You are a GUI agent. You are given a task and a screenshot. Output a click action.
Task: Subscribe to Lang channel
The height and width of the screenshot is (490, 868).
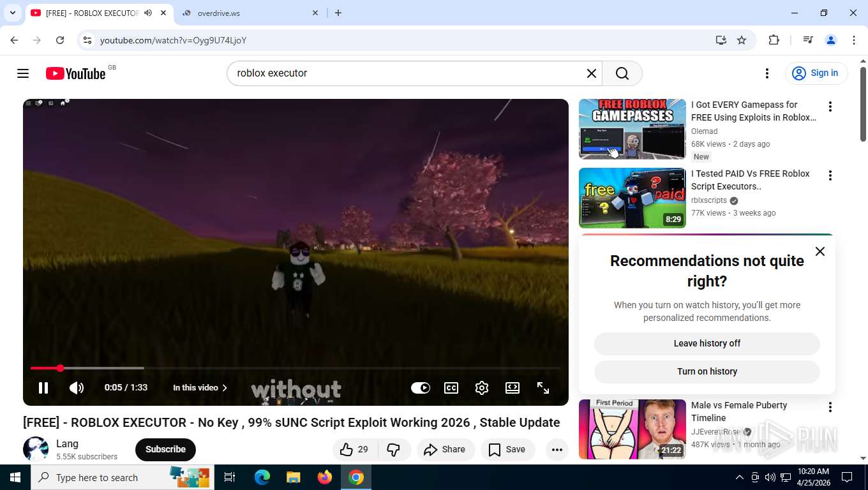pyautogui.click(x=165, y=449)
